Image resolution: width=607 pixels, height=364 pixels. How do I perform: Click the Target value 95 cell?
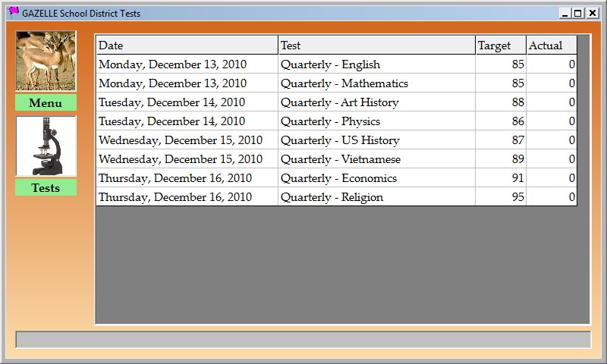coord(501,197)
